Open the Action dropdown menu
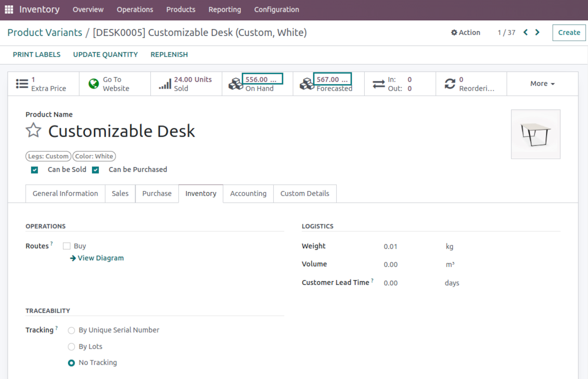588x379 pixels. pyautogui.click(x=466, y=32)
